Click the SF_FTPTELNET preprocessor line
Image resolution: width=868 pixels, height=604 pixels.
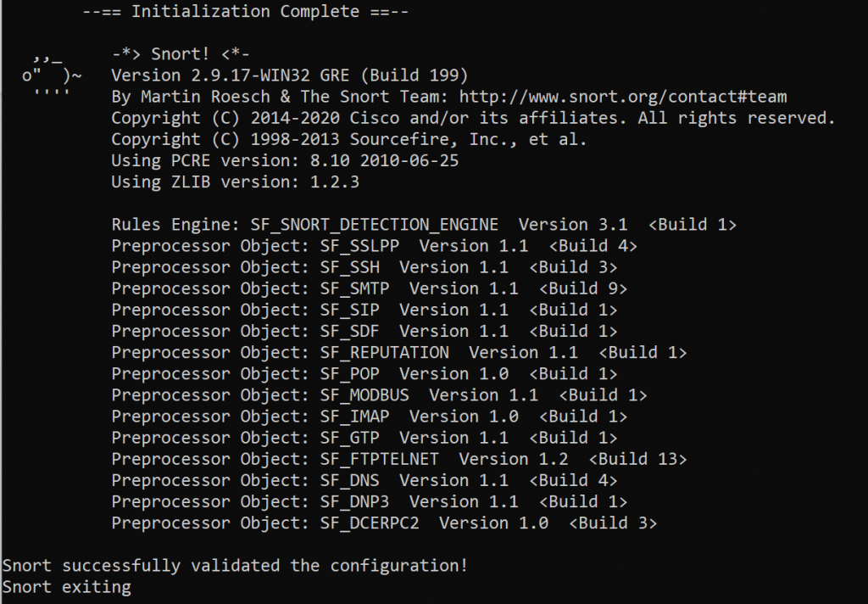(398, 459)
